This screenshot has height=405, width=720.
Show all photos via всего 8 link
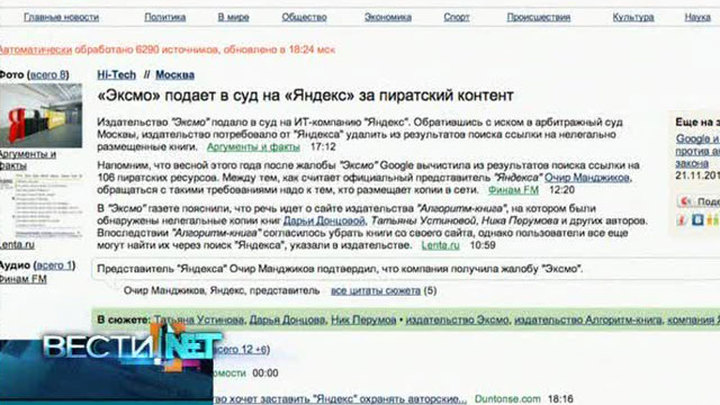point(48,75)
